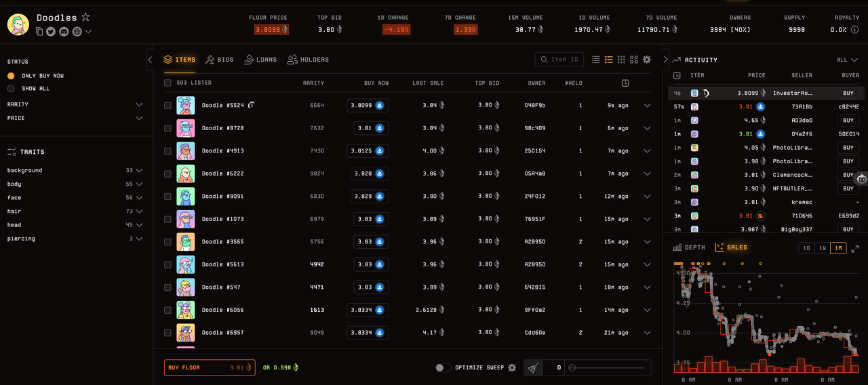
Task: Click the Buy Floor button
Action: click(210, 367)
